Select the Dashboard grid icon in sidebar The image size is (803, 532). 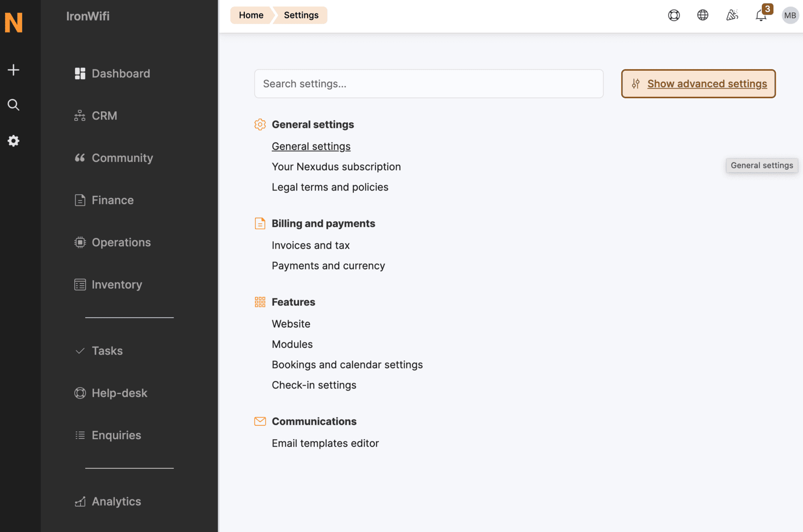[80, 73]
